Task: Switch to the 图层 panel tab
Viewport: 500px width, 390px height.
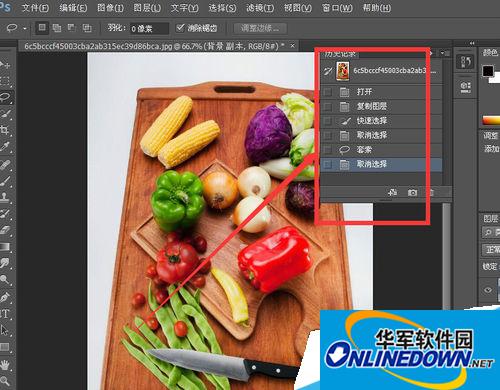Action: (x=491, y=219)
